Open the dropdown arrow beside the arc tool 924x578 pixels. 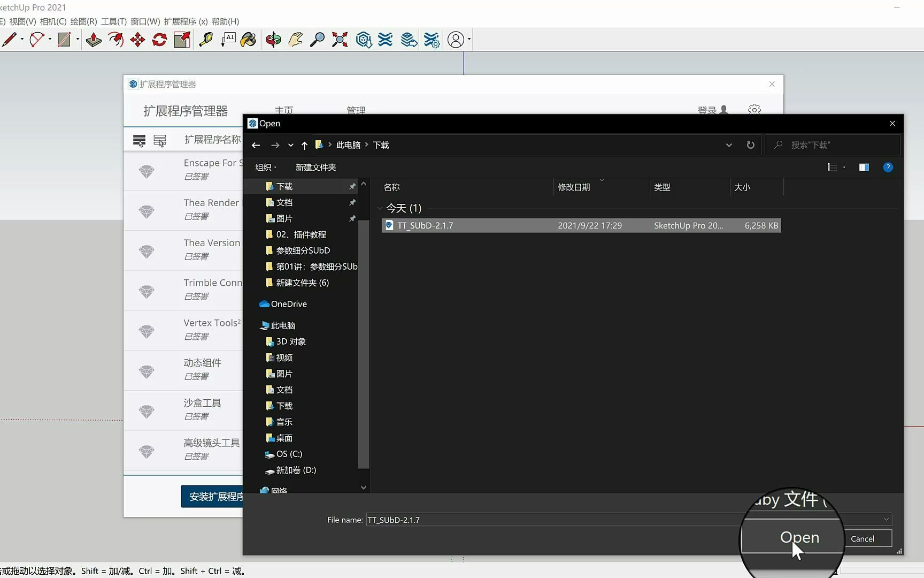pos(50,39)
